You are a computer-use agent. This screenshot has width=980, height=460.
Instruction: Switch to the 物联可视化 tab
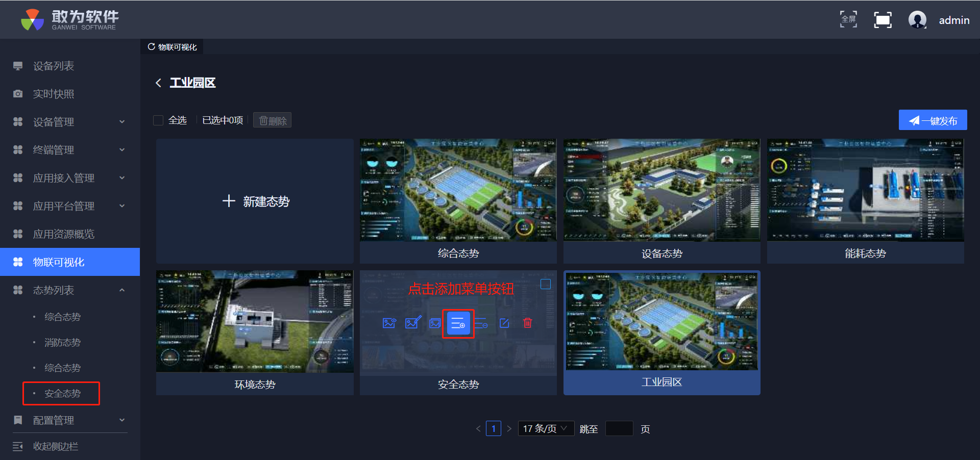(172, 47)
